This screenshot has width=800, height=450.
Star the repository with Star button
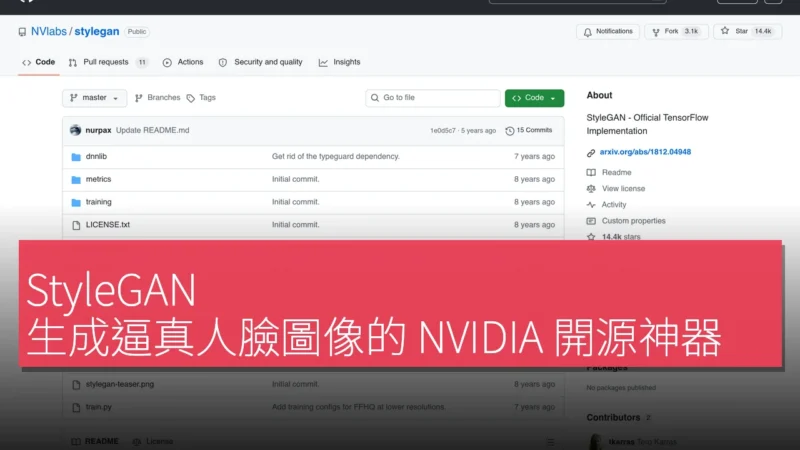pyautogui.click(x=747, y=32)
